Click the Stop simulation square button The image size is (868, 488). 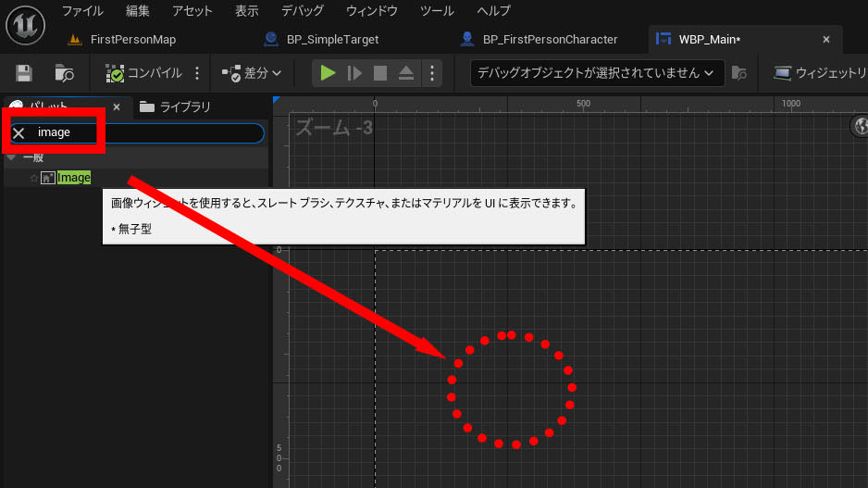[380, 73]
